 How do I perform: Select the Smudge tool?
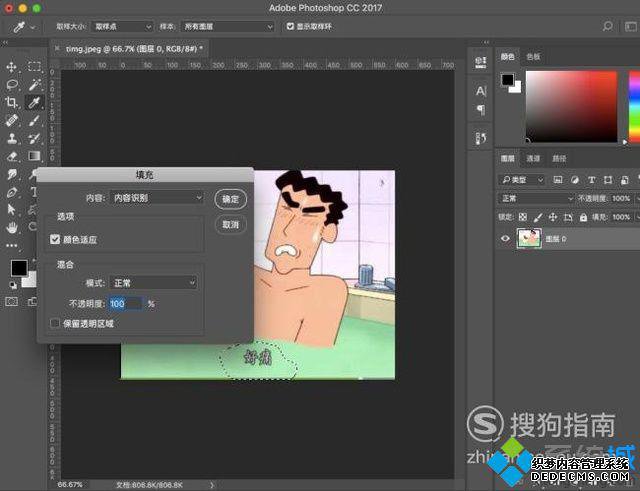pyautogui.click(x=12, y=174)
